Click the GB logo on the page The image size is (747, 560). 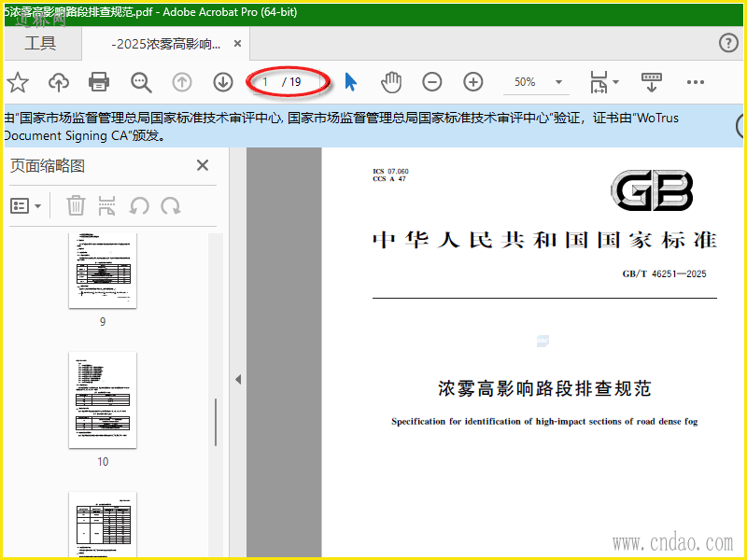coord(651,190)
